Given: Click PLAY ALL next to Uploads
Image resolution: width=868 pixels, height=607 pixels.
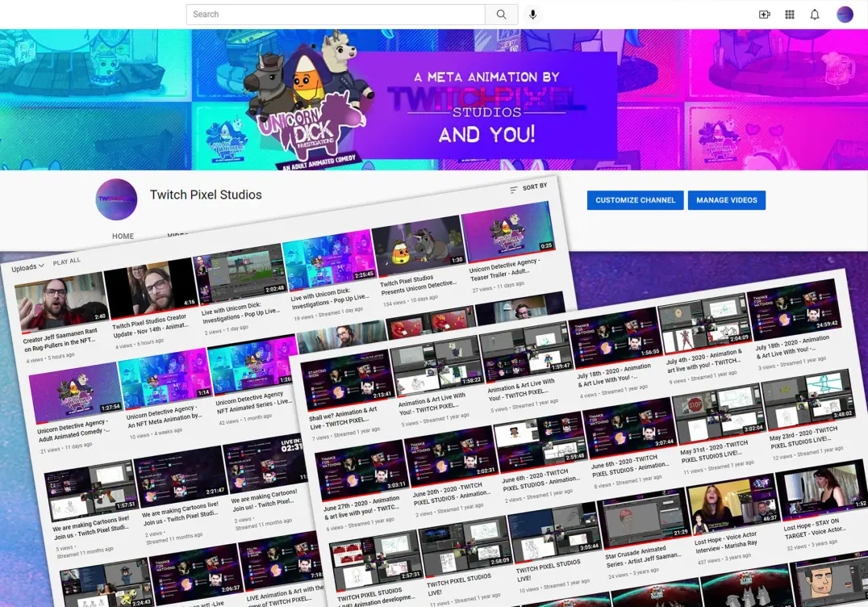Looking at the screenshot, I should pos(66,262).
